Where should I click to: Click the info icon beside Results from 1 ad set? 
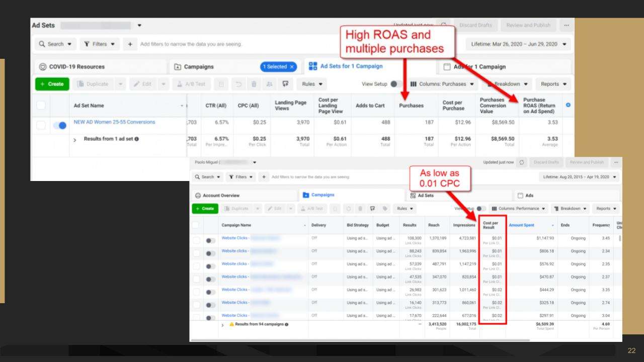137,139
